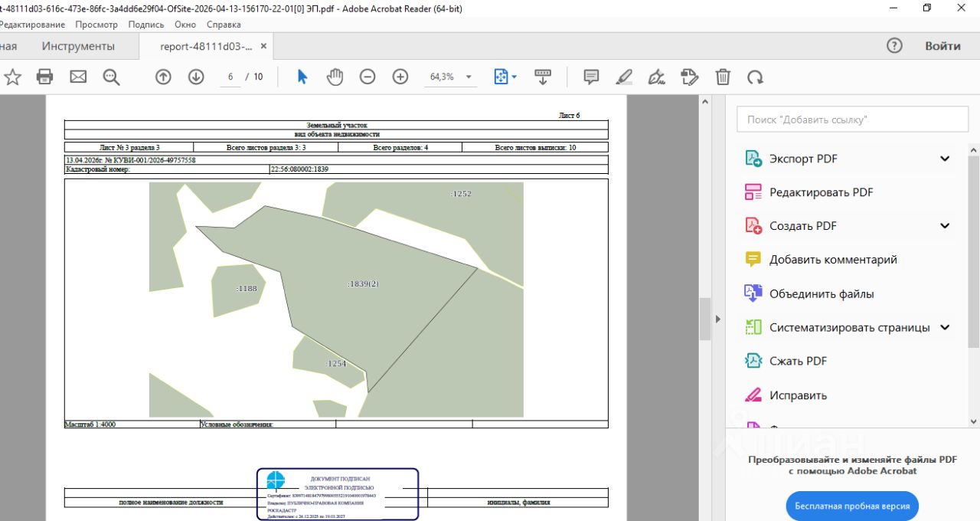980x521 pixels.
Task: Activate the Hand pan tool
Action: [x=335, y=77]
